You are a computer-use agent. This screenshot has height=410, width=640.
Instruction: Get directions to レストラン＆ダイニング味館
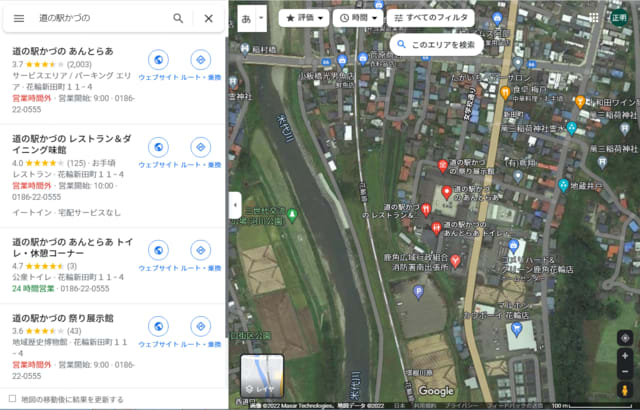coord(201,147)
